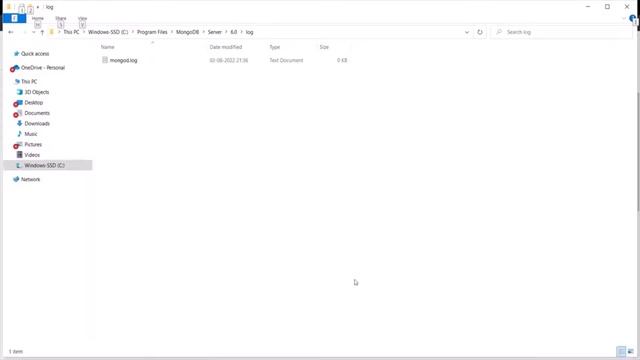640x360 pixels.
Task: Open Network in the navigation pane
Action: pos(31,179)
